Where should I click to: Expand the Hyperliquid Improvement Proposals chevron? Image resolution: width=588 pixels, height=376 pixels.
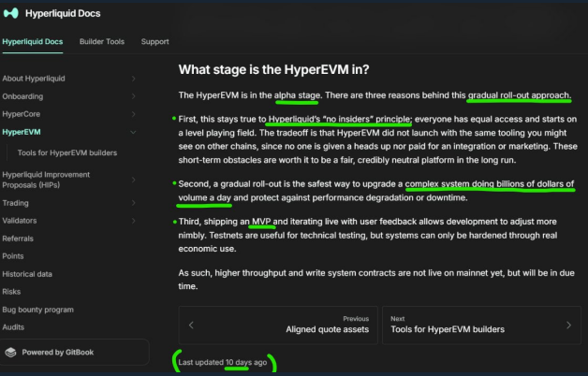134,180
